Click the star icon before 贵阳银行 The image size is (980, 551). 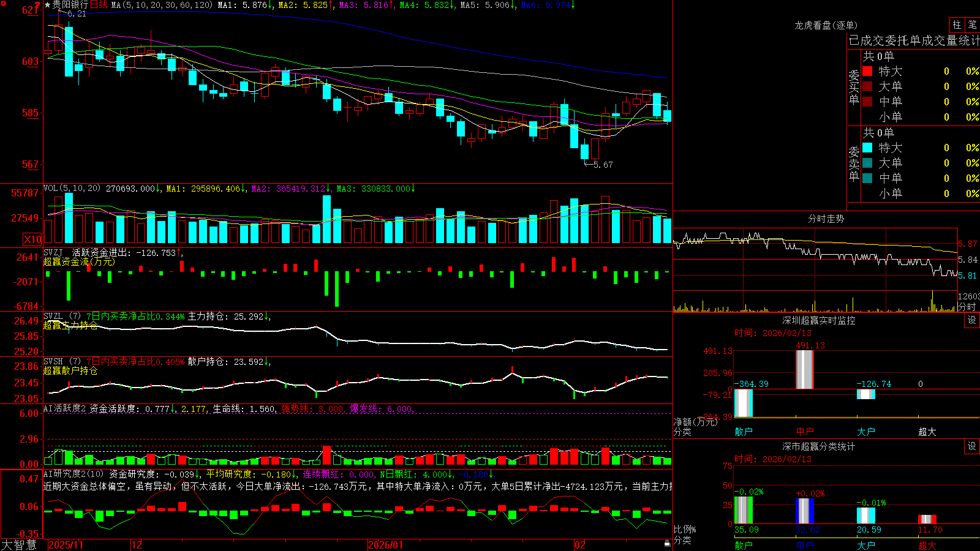point(47,5)
